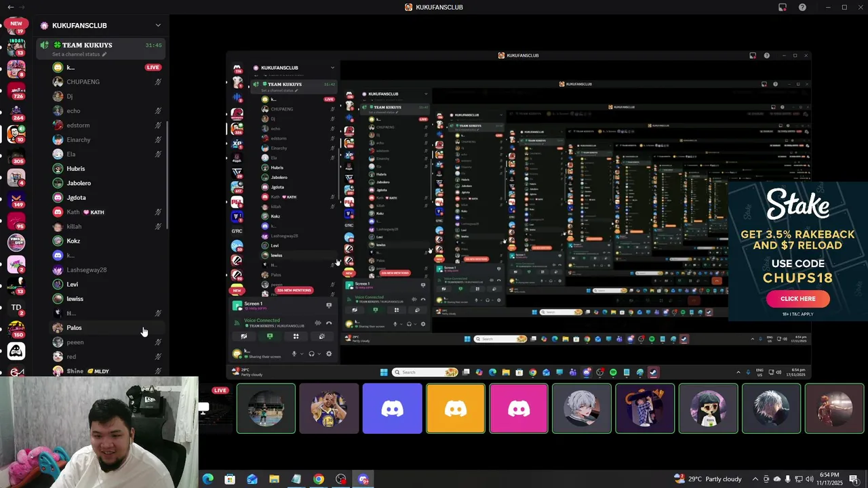Screen dimensions: 868x488
Task: Open the TD server icon
Action: pos(16,308)
